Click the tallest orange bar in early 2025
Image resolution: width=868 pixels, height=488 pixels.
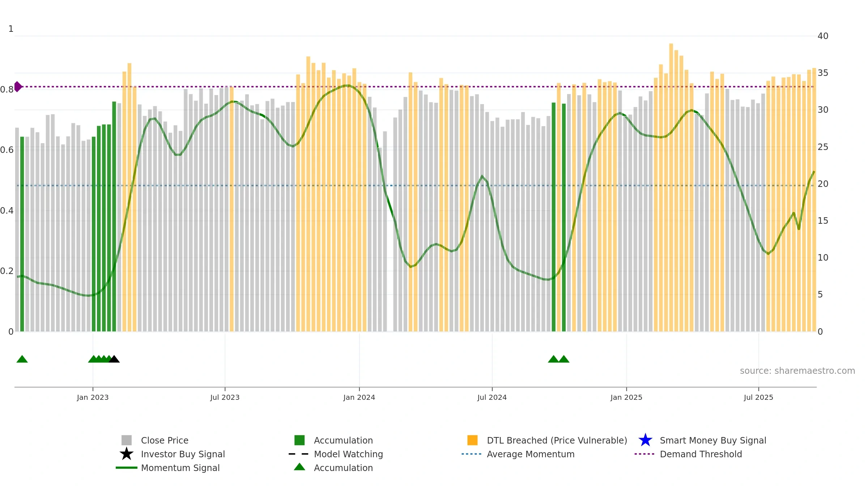click(671, 187)
